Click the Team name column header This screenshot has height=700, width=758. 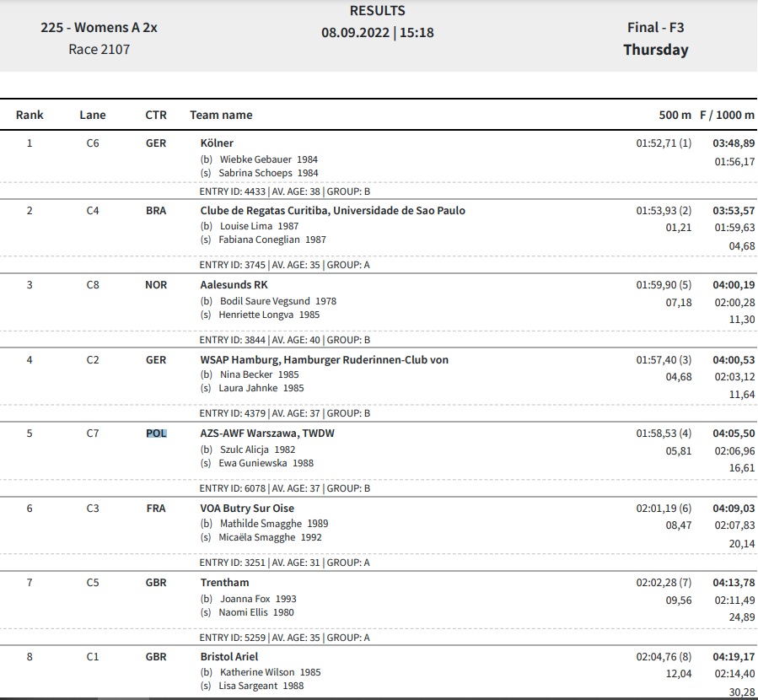(x=221, y=115)
